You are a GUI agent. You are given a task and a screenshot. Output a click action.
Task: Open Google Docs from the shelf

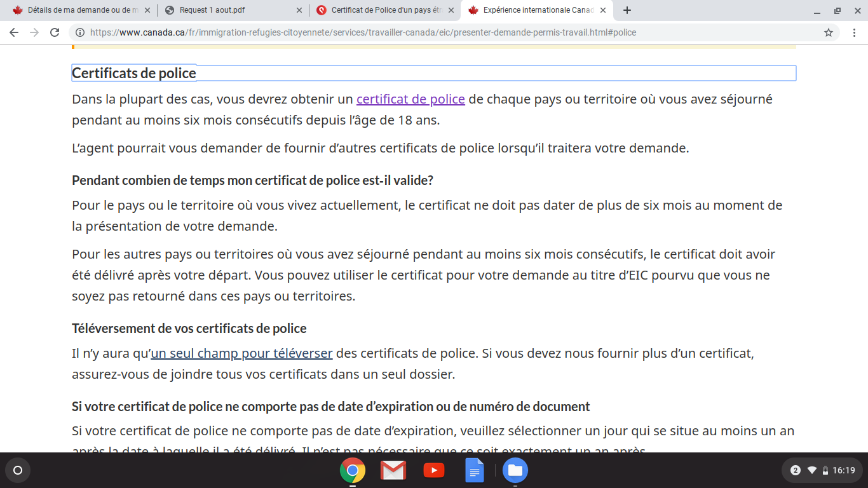tap(475, 471)
